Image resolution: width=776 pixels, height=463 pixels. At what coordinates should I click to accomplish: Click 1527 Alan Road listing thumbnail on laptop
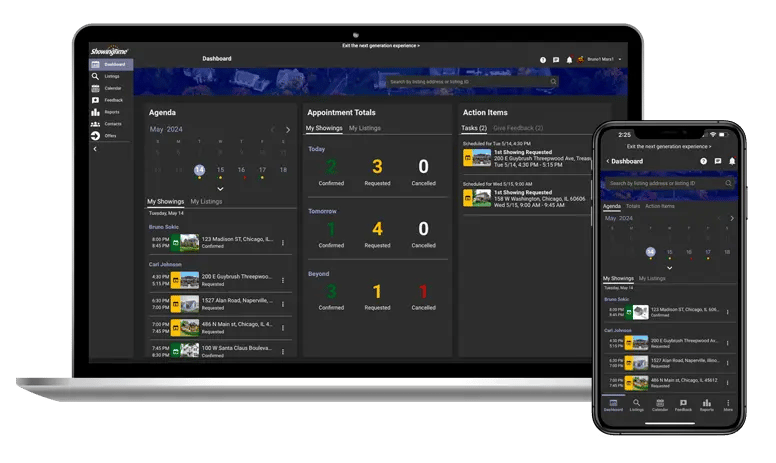(190, 304)
